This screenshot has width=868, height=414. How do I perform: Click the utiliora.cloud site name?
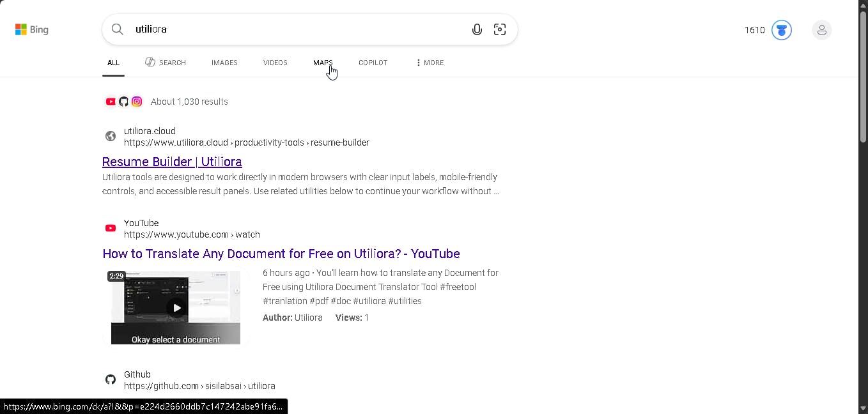click(x=150, y=131)
